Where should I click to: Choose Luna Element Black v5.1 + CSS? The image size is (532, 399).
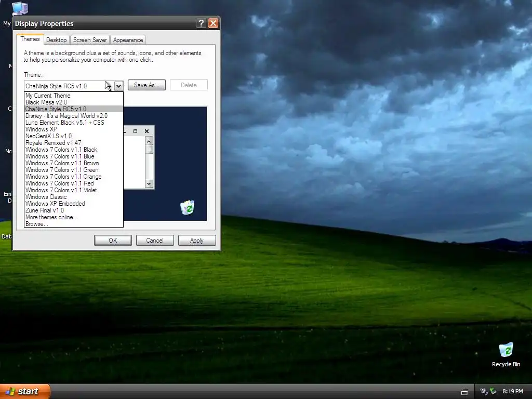click(x=74, y=123)
